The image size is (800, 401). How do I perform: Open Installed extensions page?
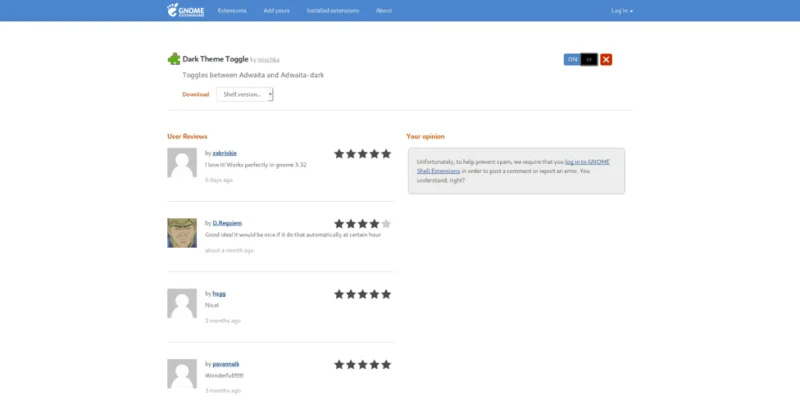(333, 11)
